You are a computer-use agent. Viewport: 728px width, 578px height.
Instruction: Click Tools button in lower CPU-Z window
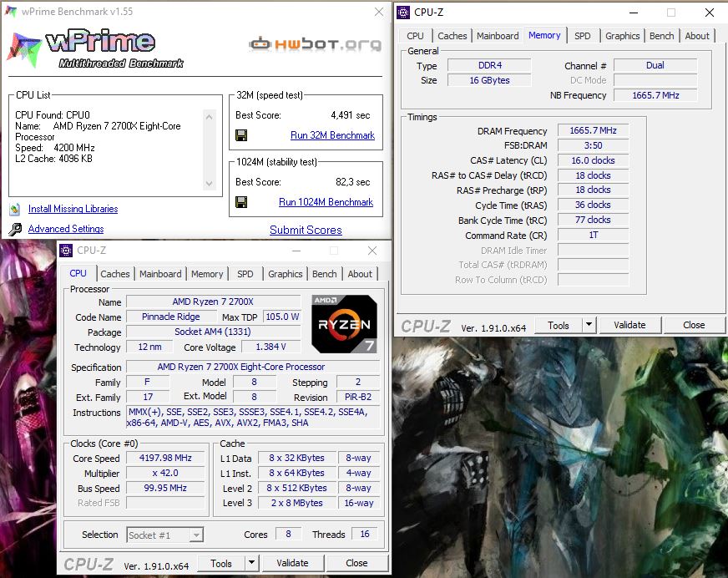(x=221, y=563)
